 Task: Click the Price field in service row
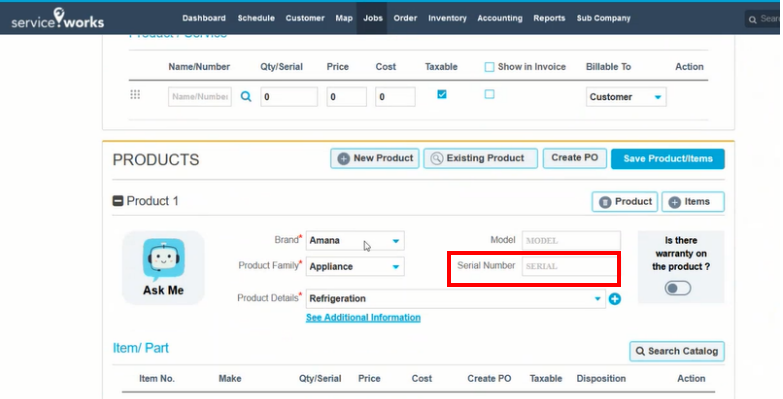pyautogui.click(x=347, y=96)
